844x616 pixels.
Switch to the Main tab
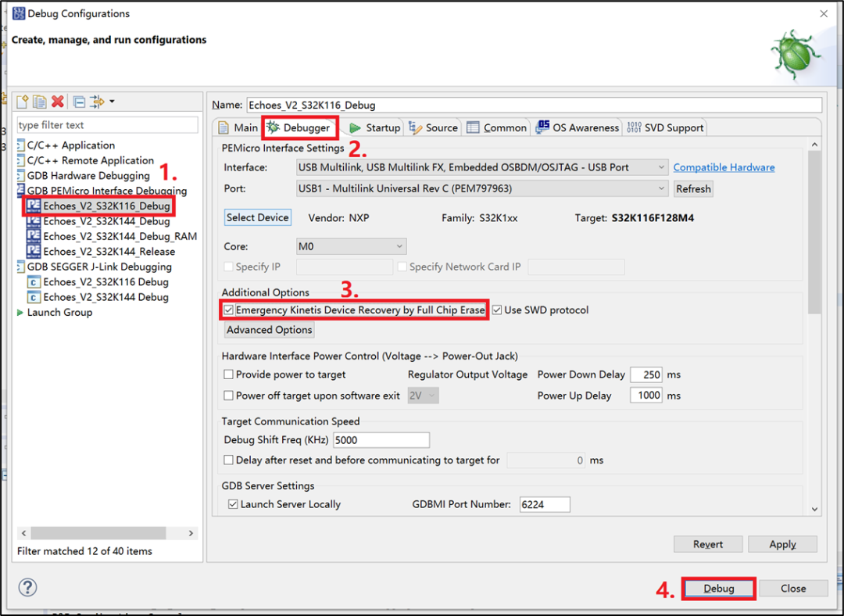(x=238, y=127)
